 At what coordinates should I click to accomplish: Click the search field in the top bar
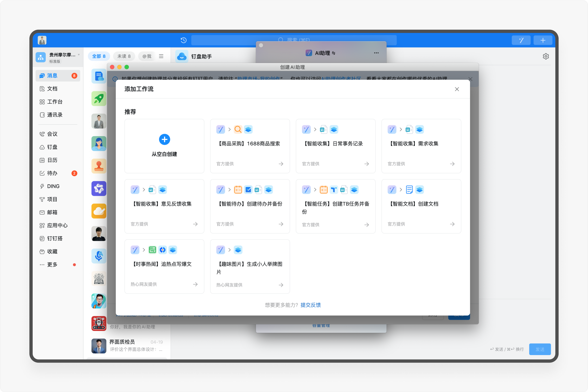point(294,40)
